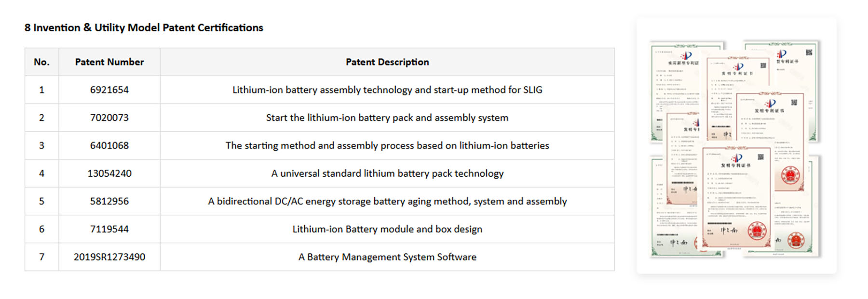Select patent number 5812956

(x=109, y=202)
